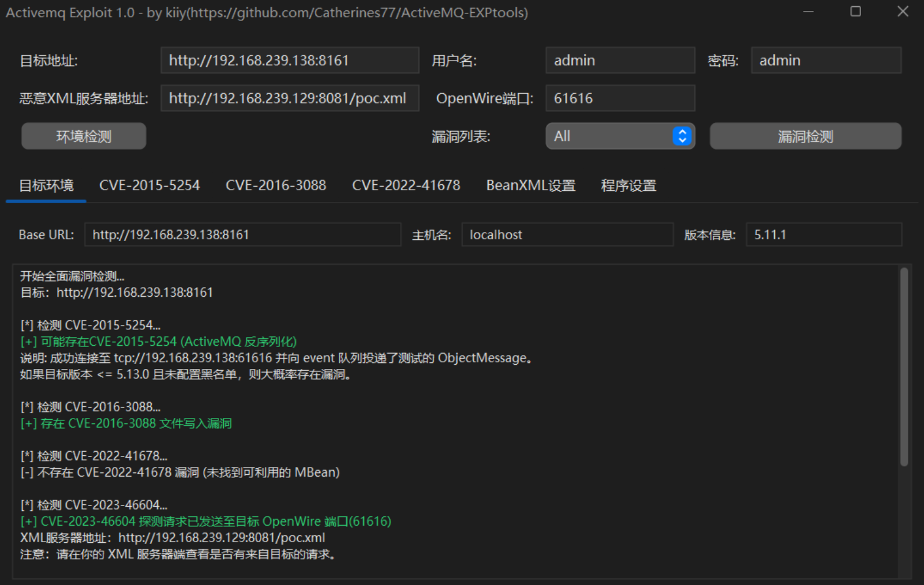Click the 目标地址: label
This screenshot has width=924, height=585.
49,61
